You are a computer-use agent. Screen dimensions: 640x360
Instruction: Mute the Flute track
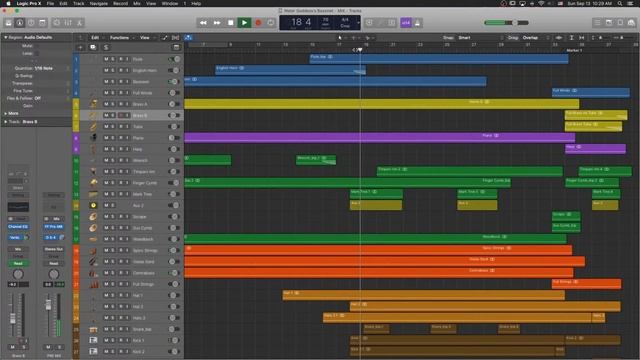pos(106,59)
